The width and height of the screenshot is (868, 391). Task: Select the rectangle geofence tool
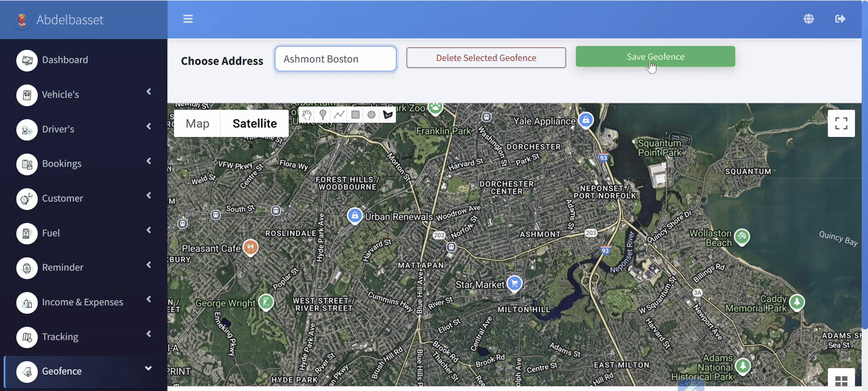click(355, 115)
